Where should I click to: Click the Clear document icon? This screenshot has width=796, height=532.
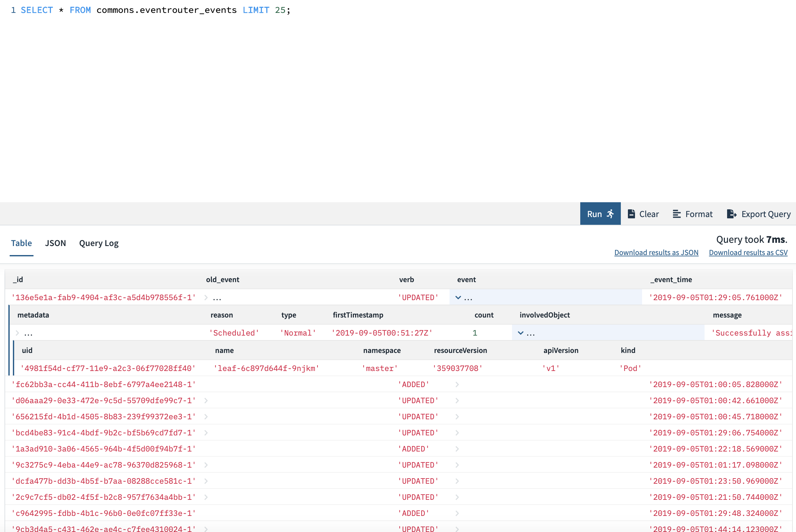[x=631, y=214]
